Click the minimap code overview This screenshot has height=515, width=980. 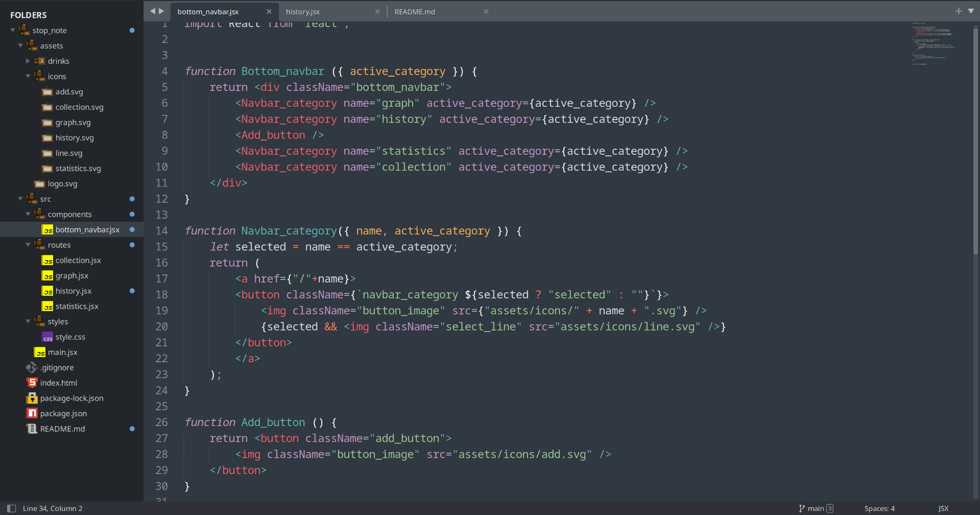pyautogui.click(x=934, y=43)
